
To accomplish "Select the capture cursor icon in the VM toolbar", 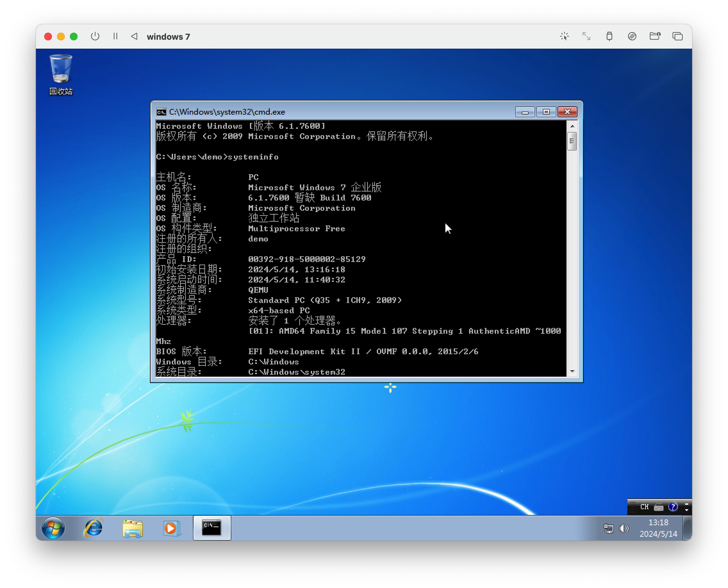I will tap(564, 36).
